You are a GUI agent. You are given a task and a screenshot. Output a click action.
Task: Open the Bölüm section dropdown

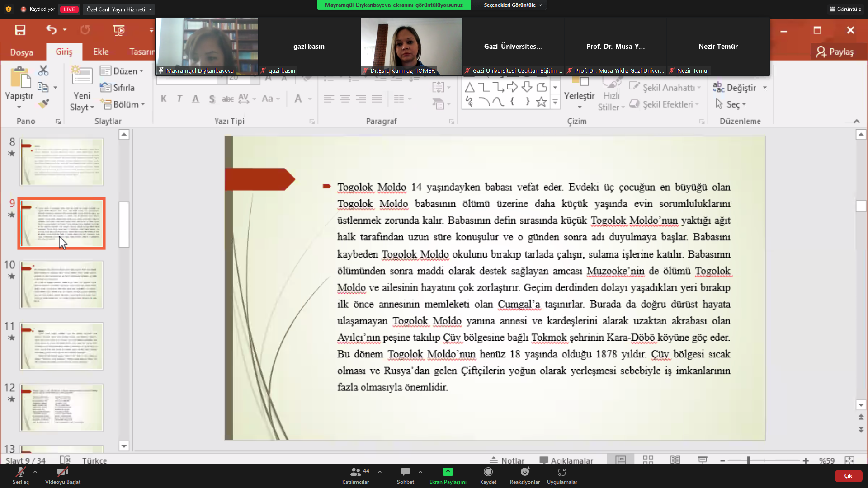123,104
